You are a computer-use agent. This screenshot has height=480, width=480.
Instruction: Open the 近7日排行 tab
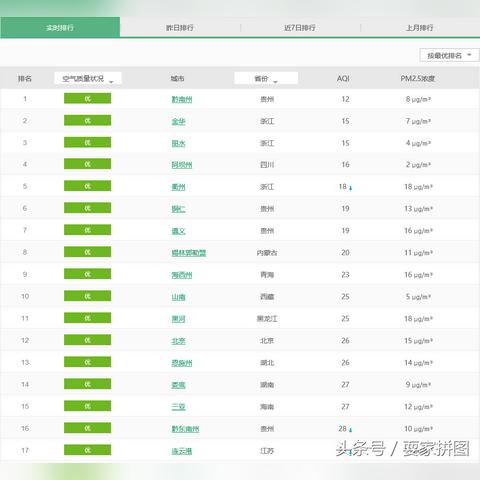(x=300, y=28)
